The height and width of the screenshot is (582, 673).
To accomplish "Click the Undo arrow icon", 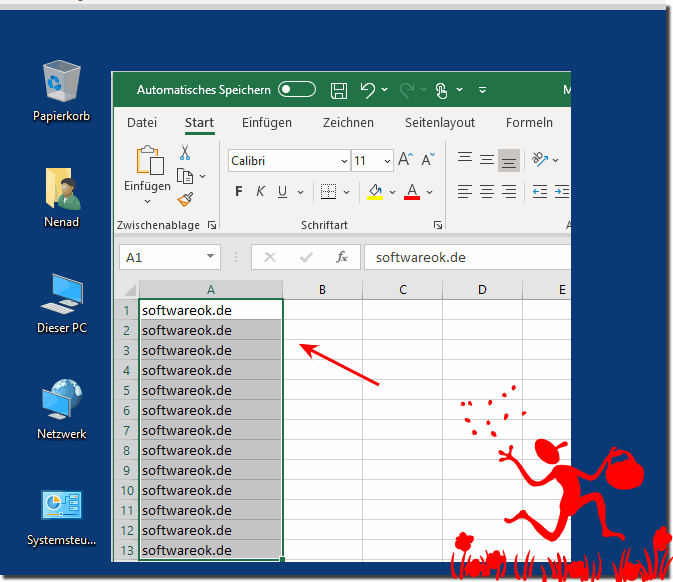I will point(367,90).
